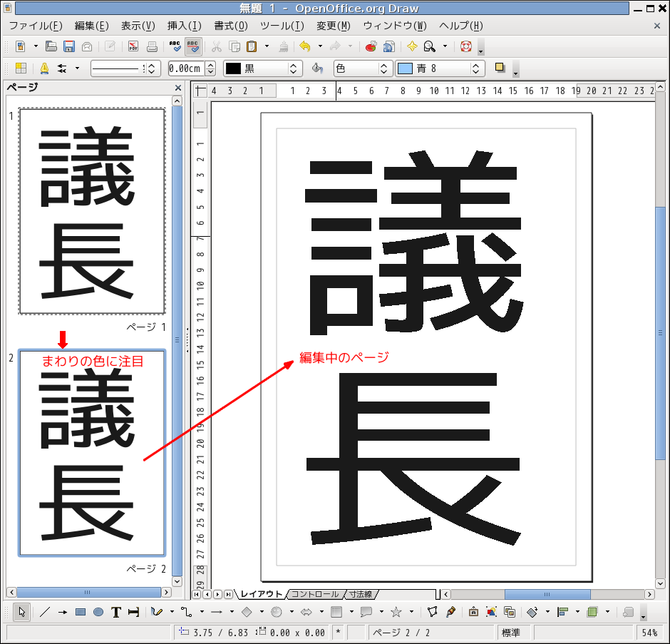Select the Stars shape tool

pyautogui.click(x=396, y=612)
